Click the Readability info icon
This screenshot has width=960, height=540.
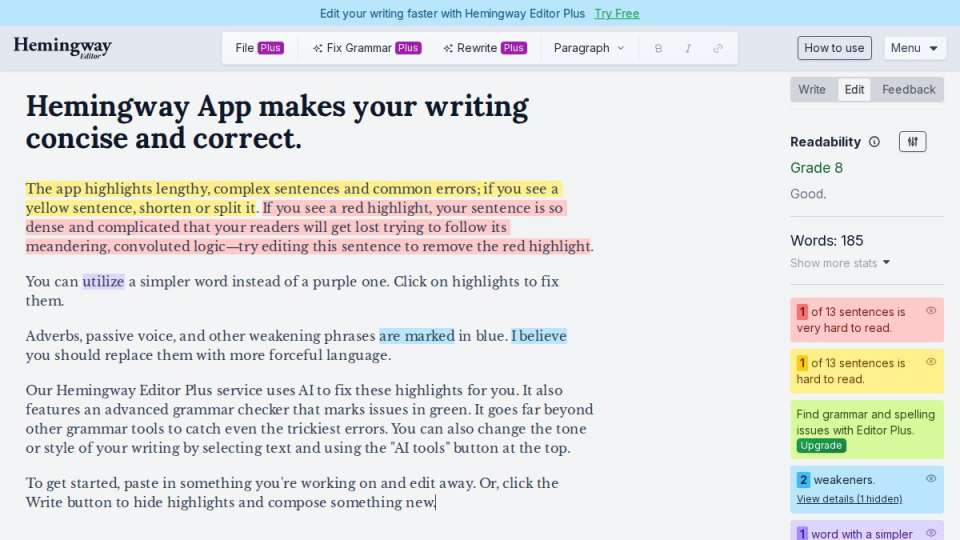874,141
